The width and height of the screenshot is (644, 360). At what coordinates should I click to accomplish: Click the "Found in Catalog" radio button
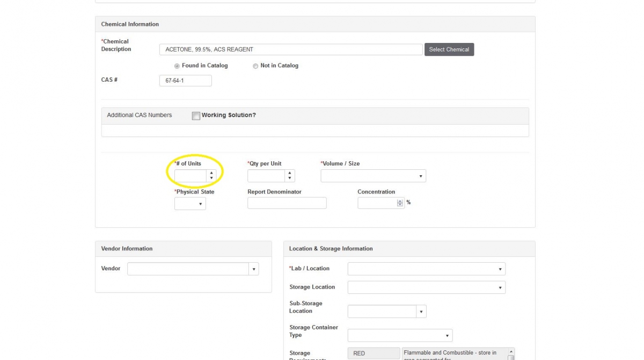point(177,66)
